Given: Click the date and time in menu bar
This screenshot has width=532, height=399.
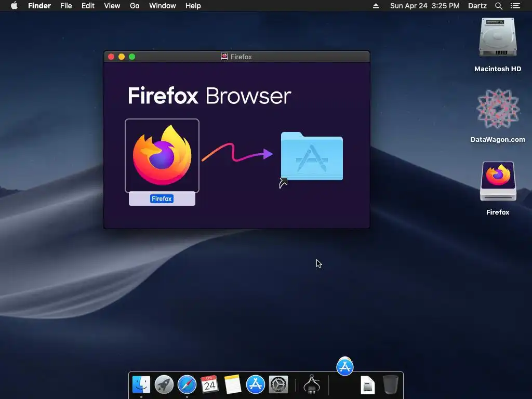Looking at the screenshot, I should pos(425,6).
